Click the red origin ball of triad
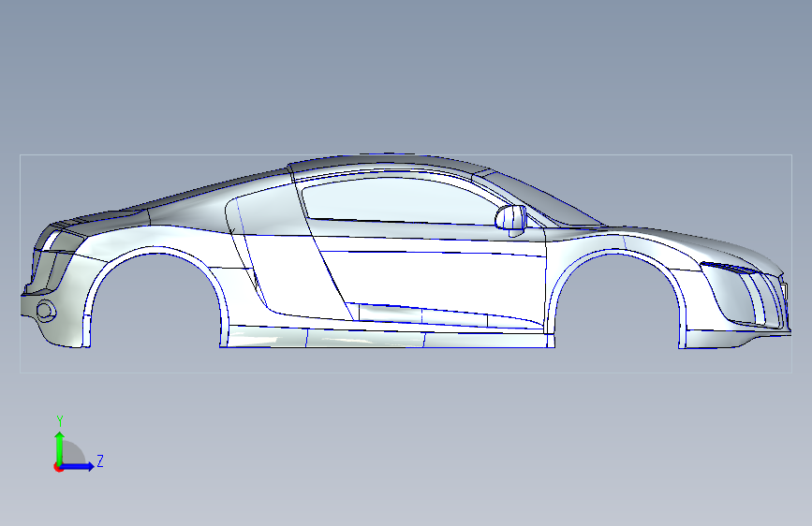Image resolution: width=812 pixels, height=526 pixels. point(58,467)
